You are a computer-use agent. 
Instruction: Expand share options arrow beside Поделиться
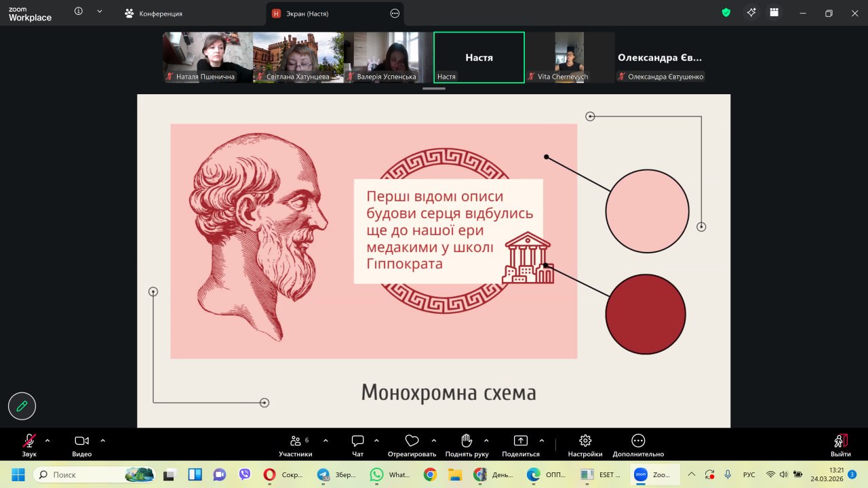point(541,440)
